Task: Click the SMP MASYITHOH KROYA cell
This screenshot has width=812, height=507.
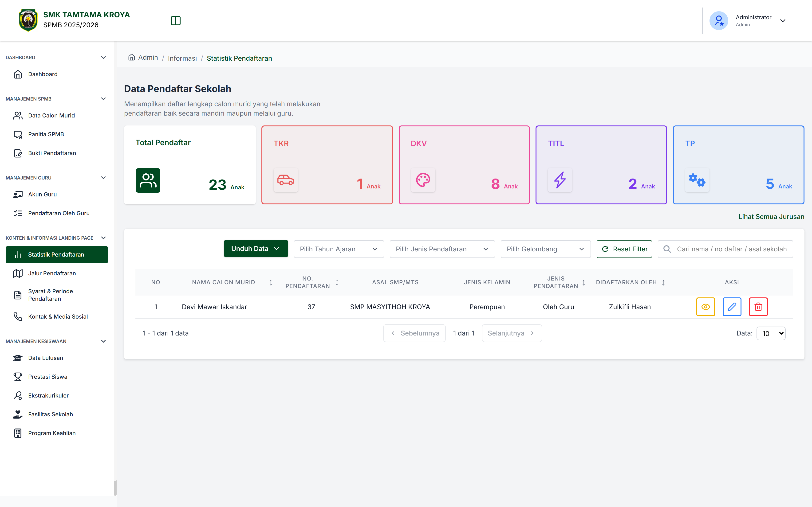Action: [x=390, y=307]
